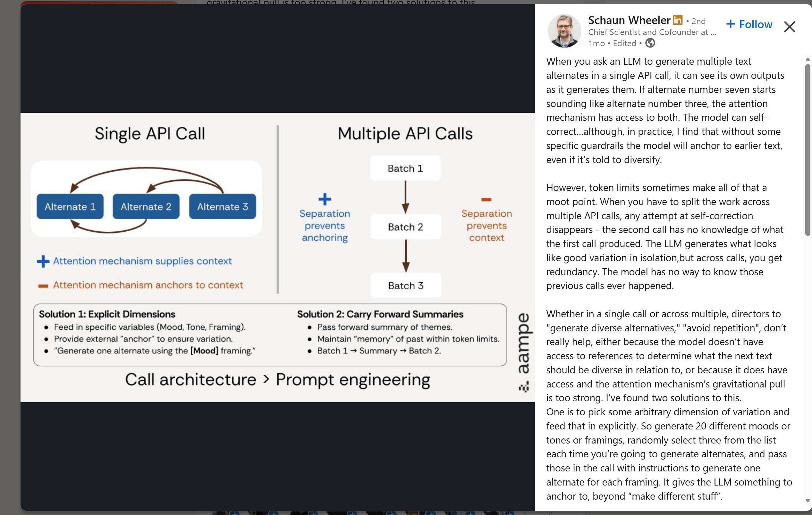Close the post image viewer

pos(789,27)
